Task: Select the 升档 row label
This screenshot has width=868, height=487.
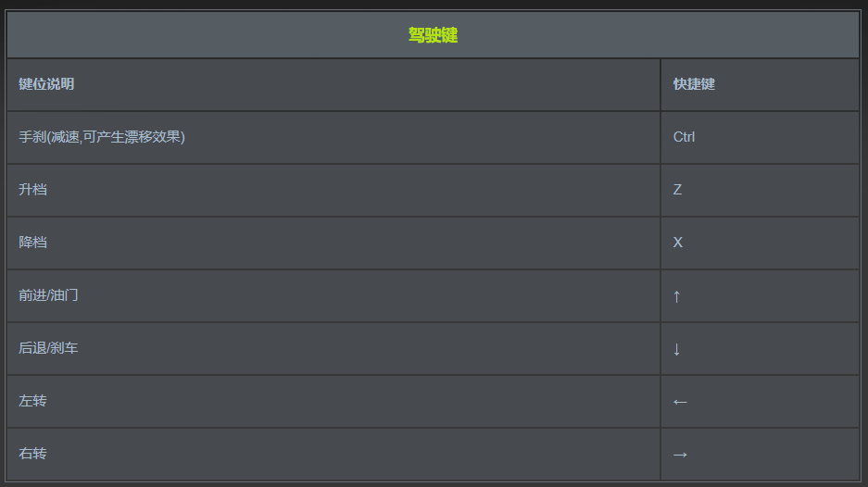Action: click(x=32, y=190)
